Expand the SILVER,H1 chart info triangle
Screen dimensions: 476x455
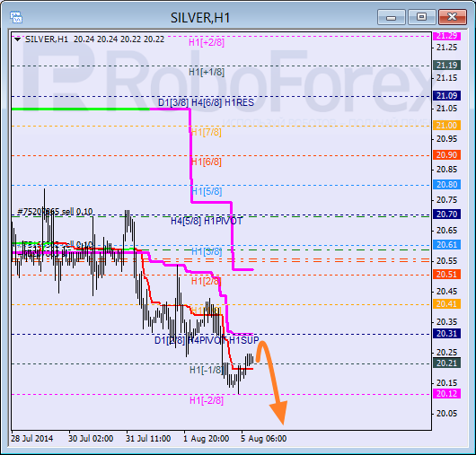(x=18, y=39)
